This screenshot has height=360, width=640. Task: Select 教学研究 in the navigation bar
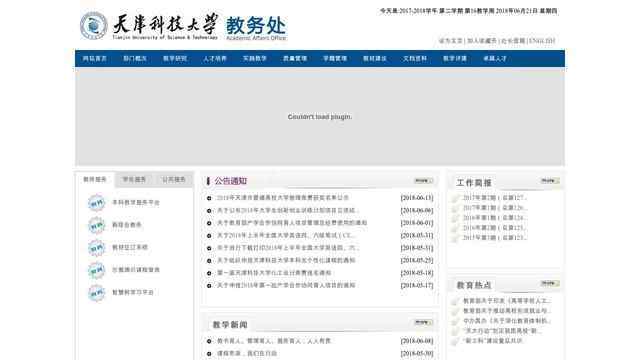click(175, 58)
